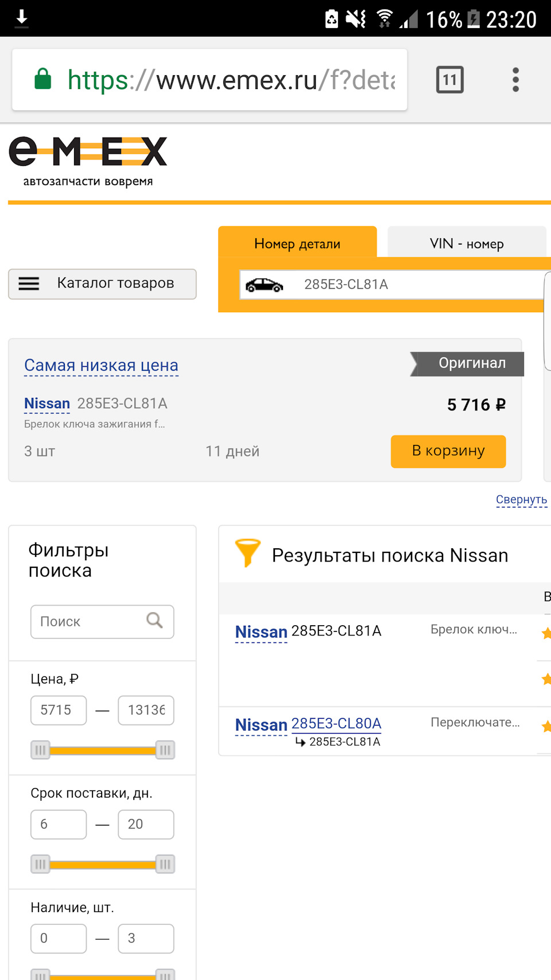Viewport: 551px width, 980px height.
Task: Click the Результаты поиска Nissan heading
Action: coord(390,555)
